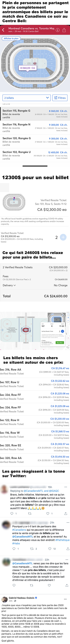The width and height of the screenshot is (70, 644).
Task: Select the Section 115, Rangée G listing
Action: pos(35,114)
